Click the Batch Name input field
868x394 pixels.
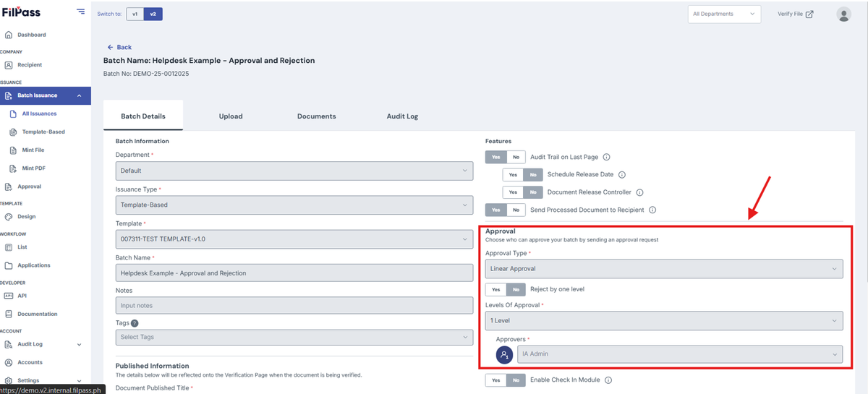point(294,273)
